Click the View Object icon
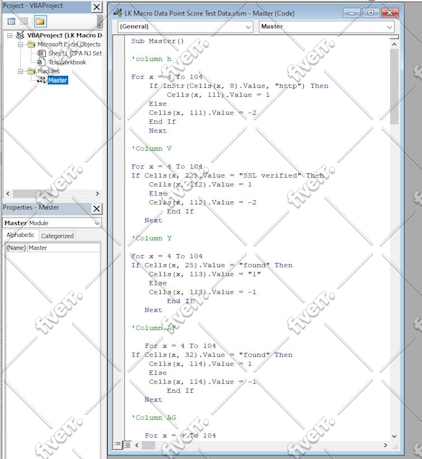The height and width of the screenshot is (459, 422). pyautogui.click(x=24, y=21)
